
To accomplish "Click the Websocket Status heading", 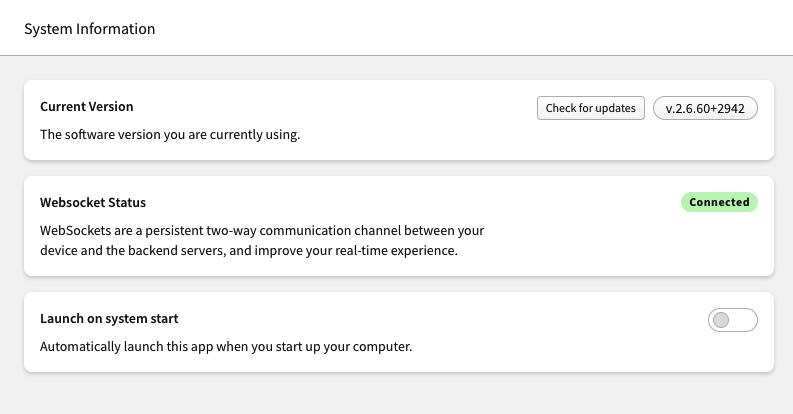I will pos(93,203).
